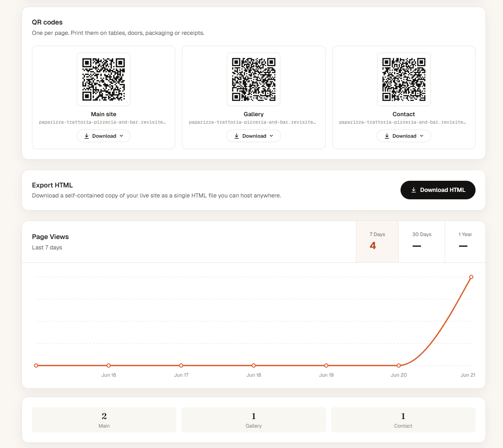Click the Jun 16 axis label

[109, 375]
